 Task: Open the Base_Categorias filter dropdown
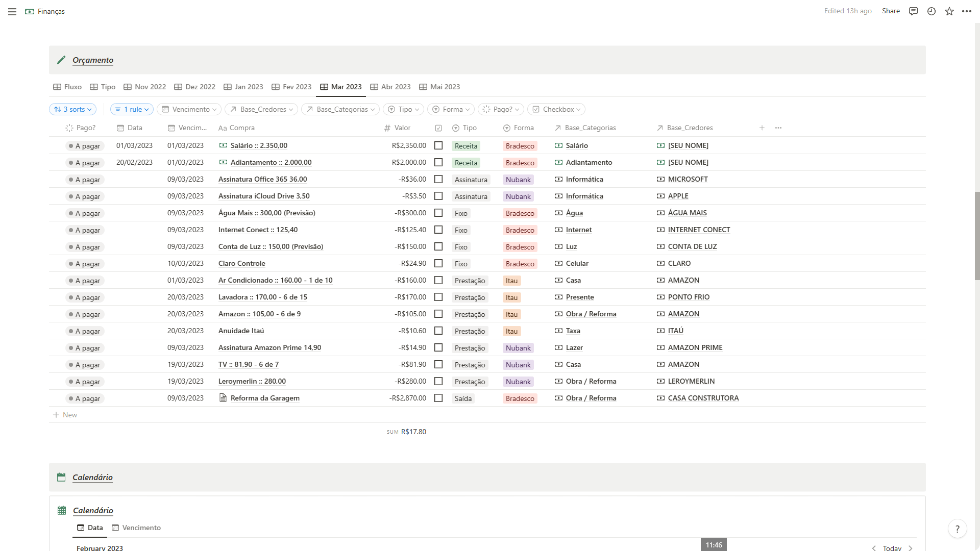click(x=340, y=109)
